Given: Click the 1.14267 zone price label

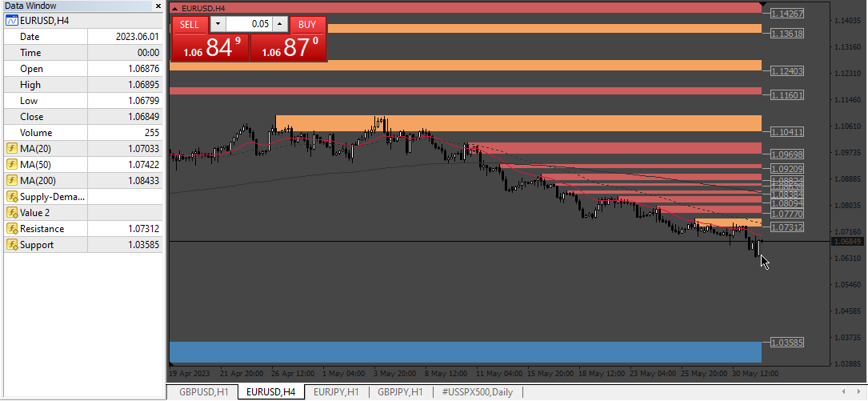Looking at the screenshot, I should pos(787,14).
